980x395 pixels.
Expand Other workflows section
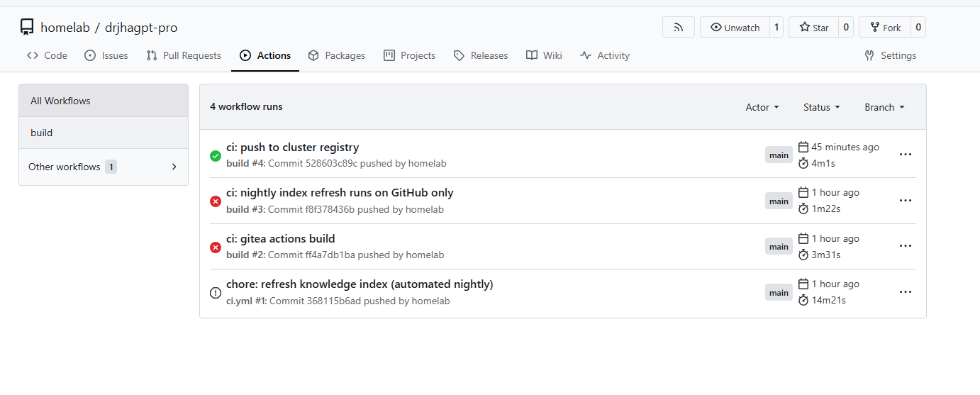point(104,167)
